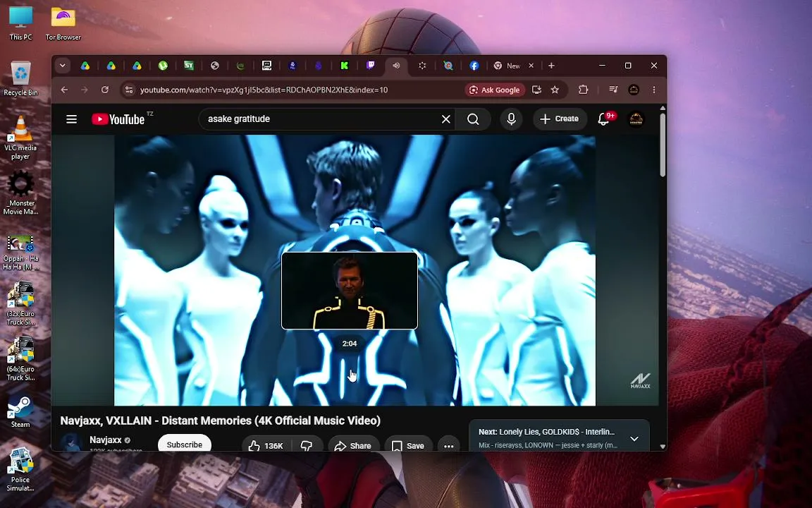Image resolution: width=812 pixels, height=508 pixels.
Task: Click the video title text
Action: [x=221, y=421]
